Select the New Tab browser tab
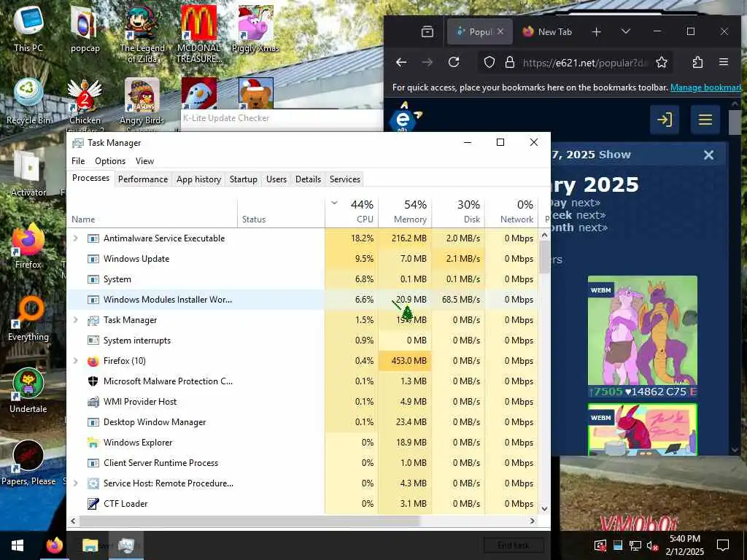Screen dimensions: 747x560 tap(547, 32)
